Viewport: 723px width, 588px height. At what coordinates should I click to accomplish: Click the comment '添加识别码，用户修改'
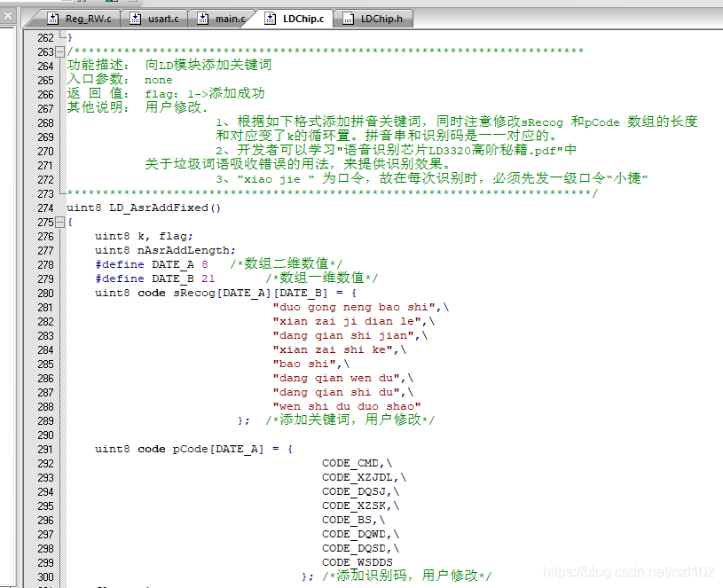pyautogui.click(x=407, y=576)
